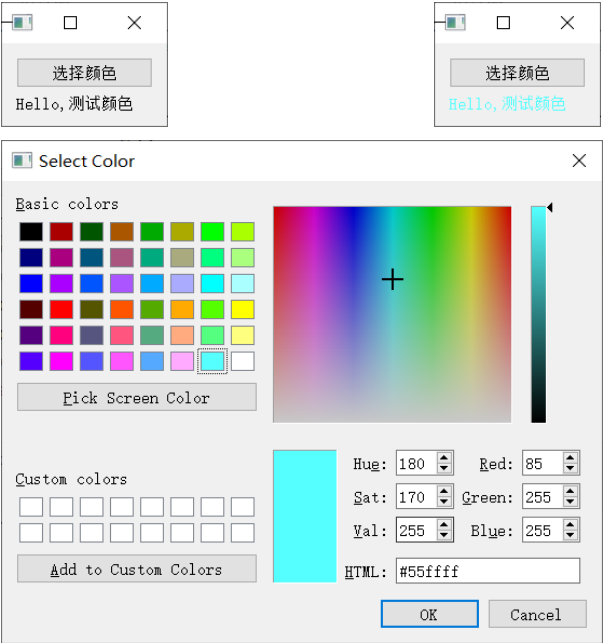Click Cancel in Select Color dialog

coord(537,614)
